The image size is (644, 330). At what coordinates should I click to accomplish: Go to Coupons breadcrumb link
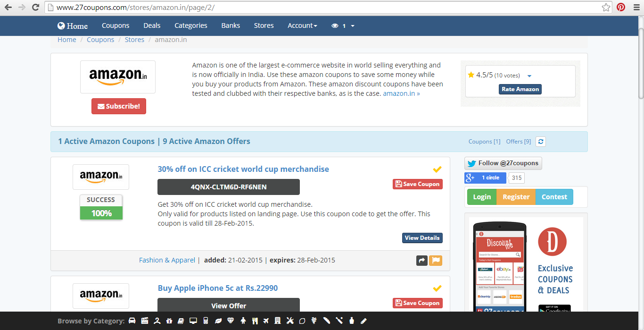[100, 40]
